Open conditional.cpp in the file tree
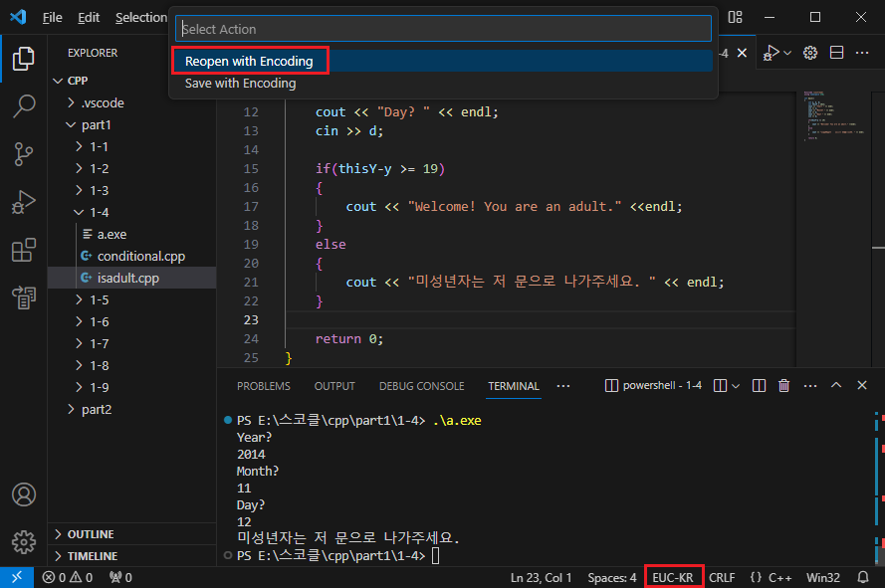This screenshot has width=885, height=588. [132, 256]
